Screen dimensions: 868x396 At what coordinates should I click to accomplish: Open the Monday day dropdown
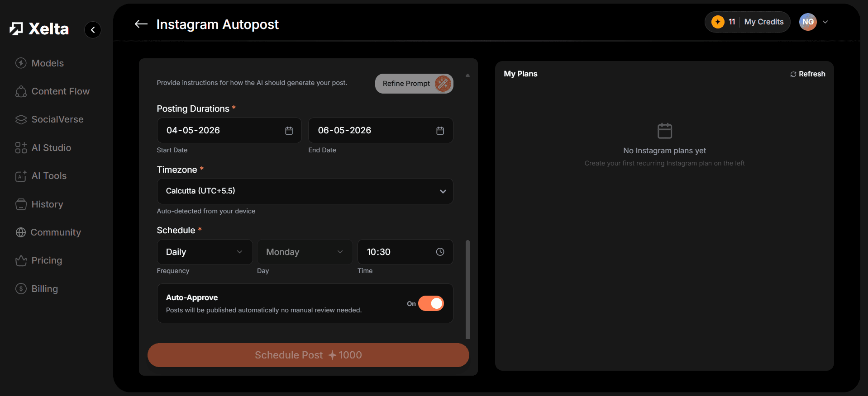305,252
